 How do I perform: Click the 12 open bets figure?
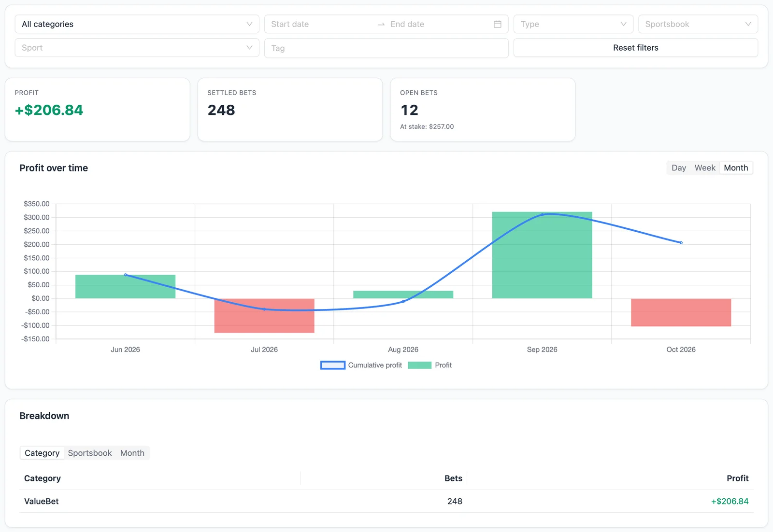point(409,110)
